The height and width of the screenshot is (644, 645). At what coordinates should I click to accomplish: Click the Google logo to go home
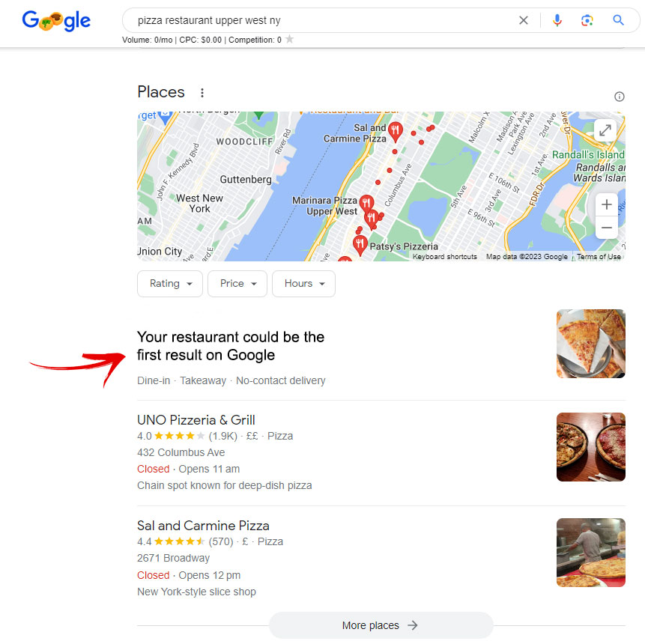tap(56, 20)
